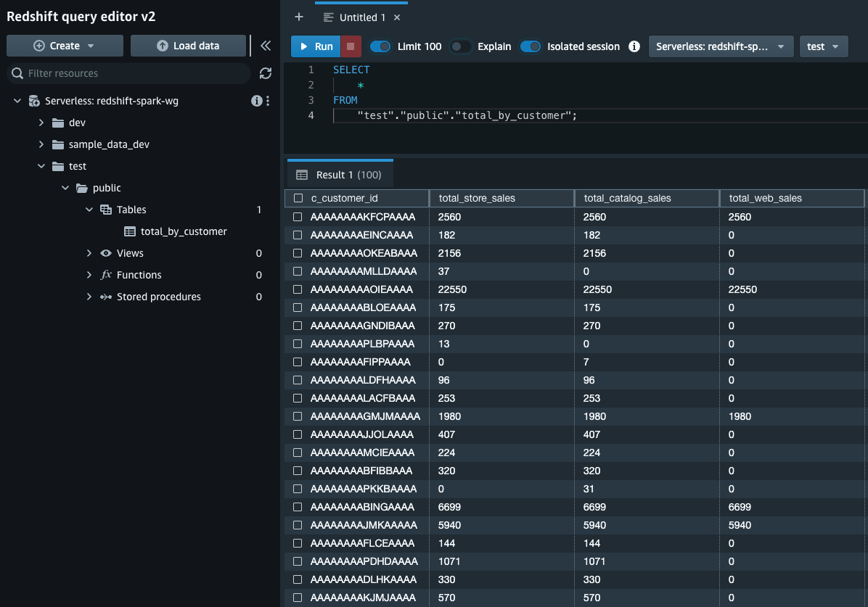This screenshot has width=868, height=607.
Task: Enable the Explain toggle
Action: (x=461, y=46)
